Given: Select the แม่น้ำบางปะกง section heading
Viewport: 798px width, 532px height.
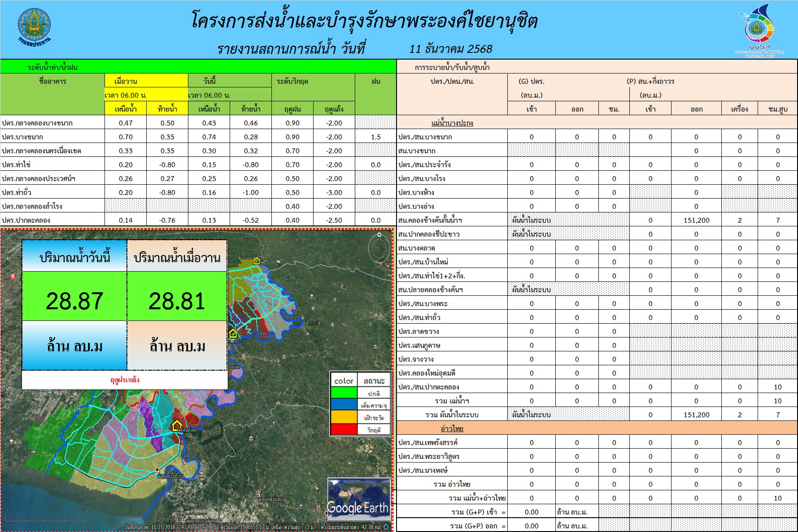Looking at the screenshot, I should [452, 123].
